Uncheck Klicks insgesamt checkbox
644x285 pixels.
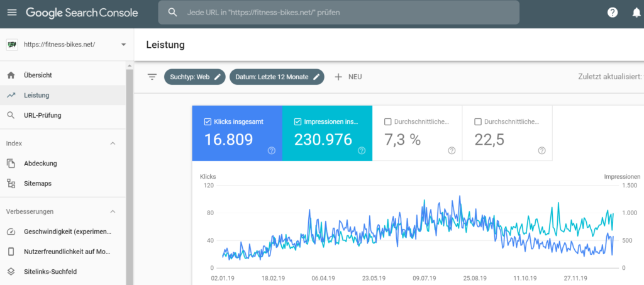click(208, 122)
